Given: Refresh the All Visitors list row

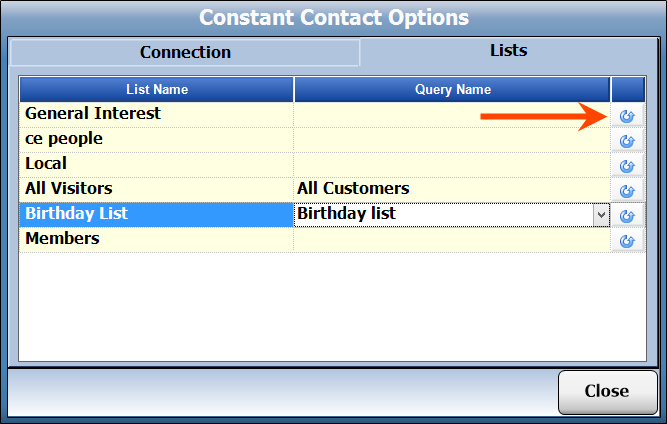Looking at the screenshot, I should coord(627,190).
